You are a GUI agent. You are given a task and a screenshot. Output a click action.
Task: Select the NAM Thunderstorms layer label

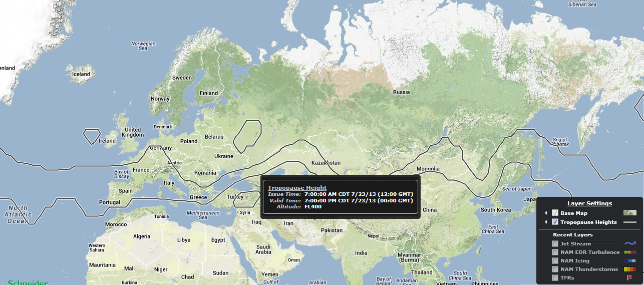pyautogui.click(x=589, y=269)
